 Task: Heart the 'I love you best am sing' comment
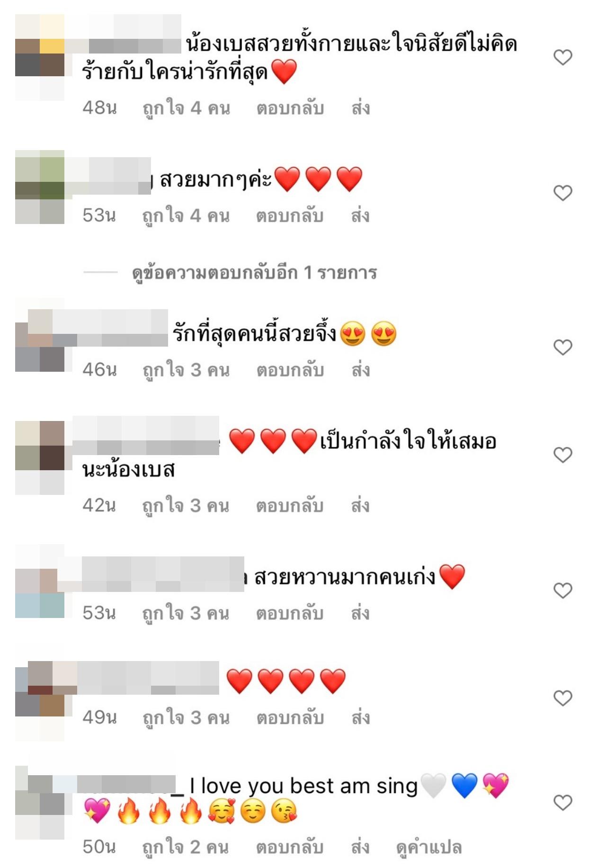tap(563, 802)
